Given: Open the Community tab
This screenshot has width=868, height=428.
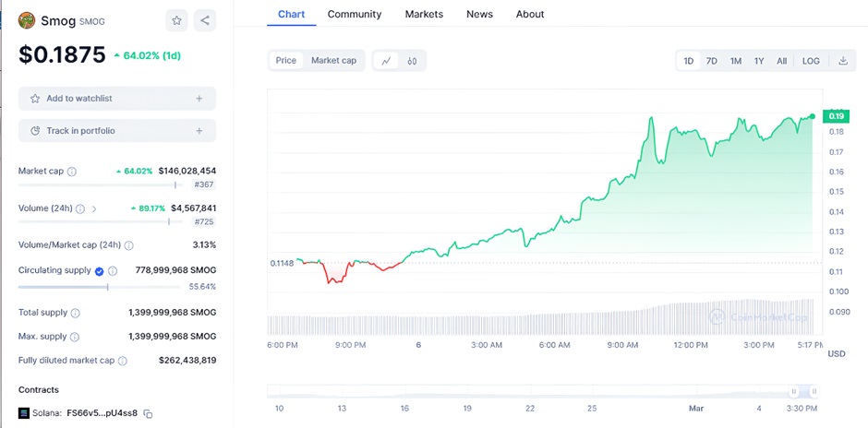Looking at the screenshot, I should tap(354, 14).
